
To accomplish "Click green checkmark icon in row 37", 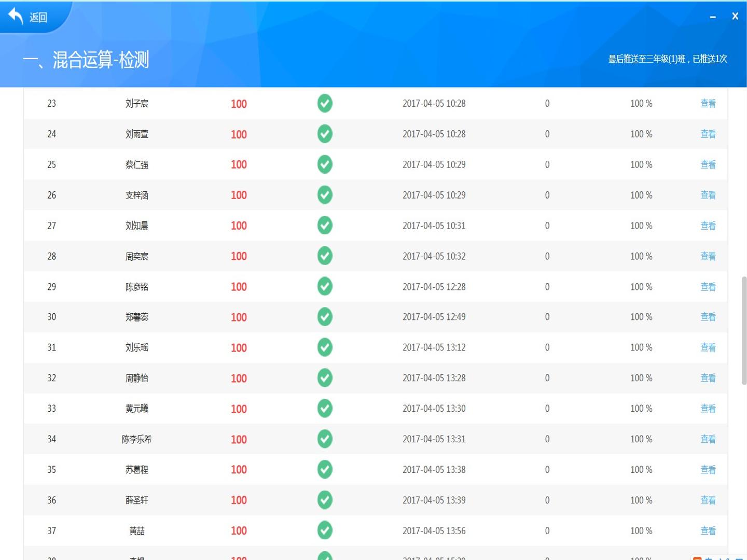I will click(x=325, y=530).
